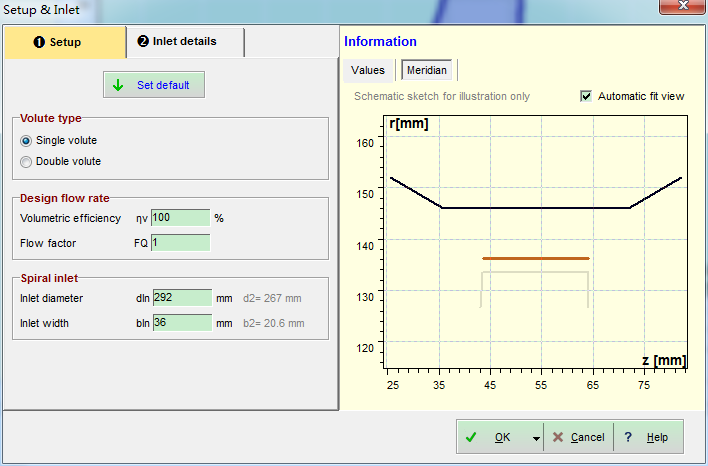Click the 'Spiral inlet' group label
Screen dimensions: 708x466
[49, 278]
